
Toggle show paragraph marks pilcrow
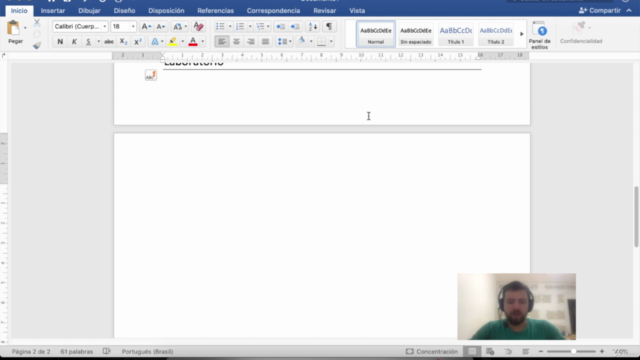(x=329, y=27)
